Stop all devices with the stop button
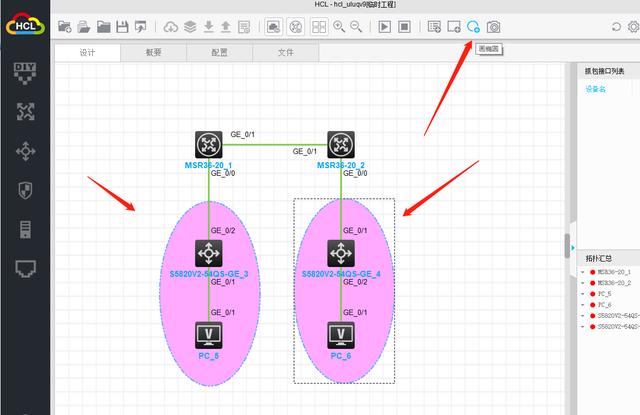This screenshot has height=415, width=640. click(x=404, y=27)
